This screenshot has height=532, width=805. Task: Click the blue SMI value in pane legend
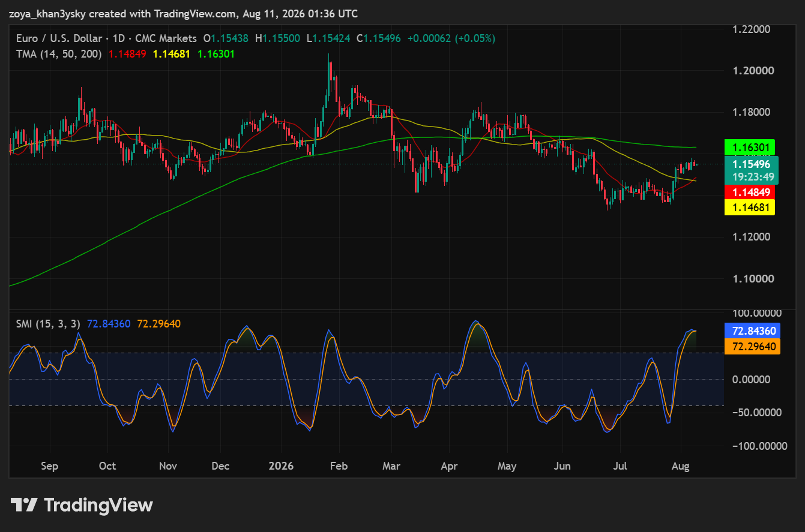[109, 324]
